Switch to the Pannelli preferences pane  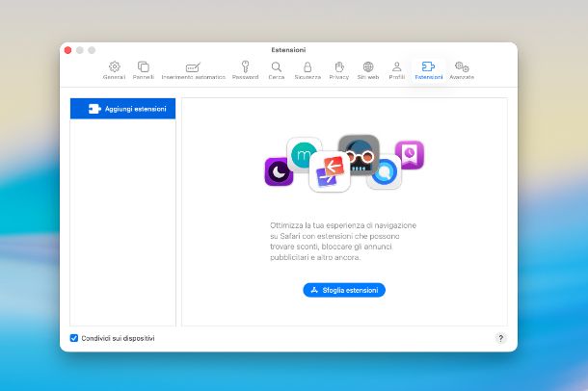143,69
